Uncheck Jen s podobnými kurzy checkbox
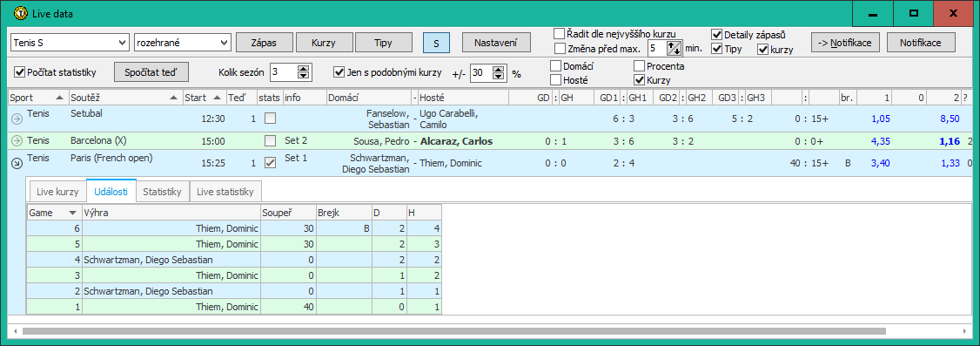Screen dimensions: 980x346 [339, 72]
